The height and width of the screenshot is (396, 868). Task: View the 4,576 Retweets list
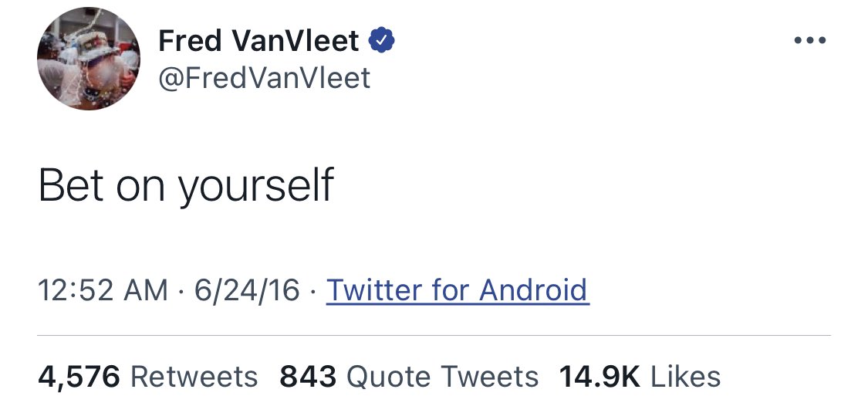pos(147,376)
